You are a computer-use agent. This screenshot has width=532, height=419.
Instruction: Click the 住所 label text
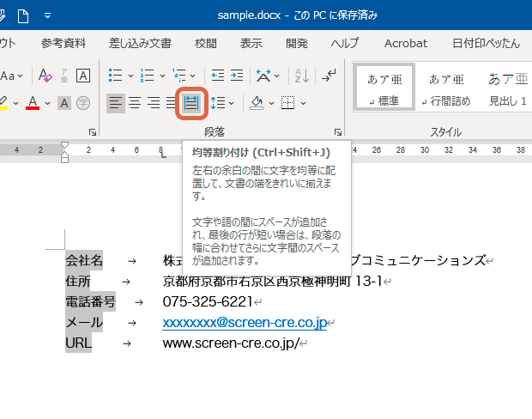pyautogui.click(x=78, y=281)
